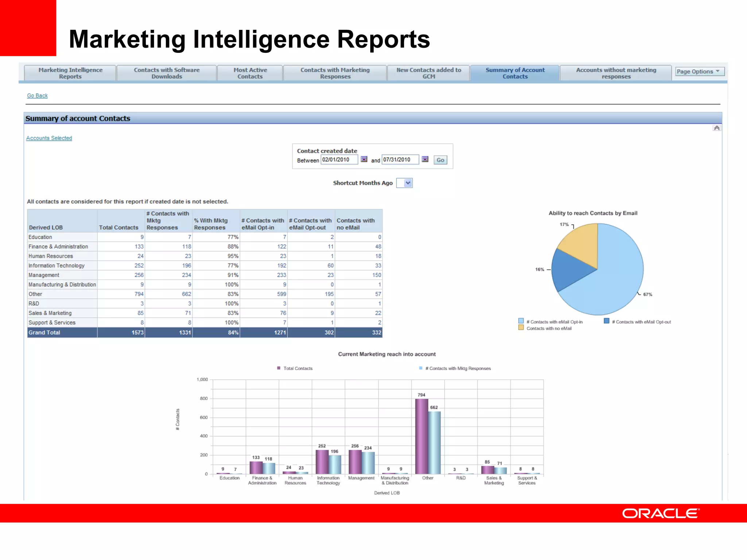The height and width of the screenshot is (560, 747).
Task: Select the Management row label
Action: pyautogui.click(x=44, y=275)
